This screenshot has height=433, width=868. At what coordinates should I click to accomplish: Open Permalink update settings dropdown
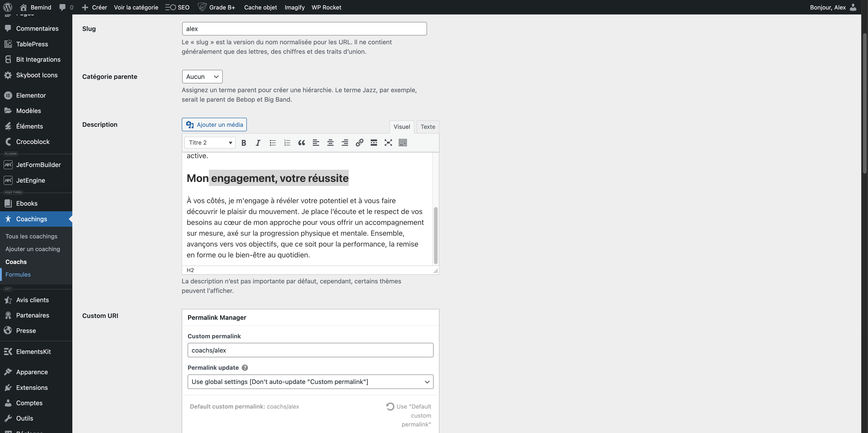310,382
